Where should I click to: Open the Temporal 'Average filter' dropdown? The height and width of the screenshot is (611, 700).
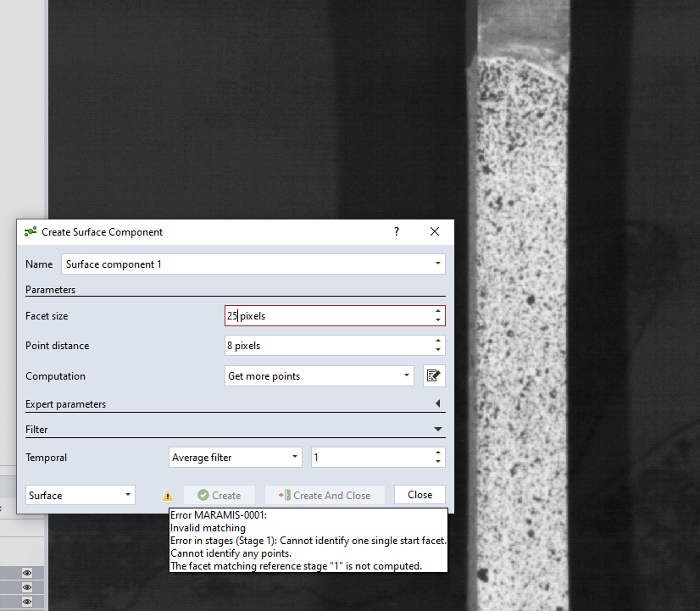click(x=294, y=458)
